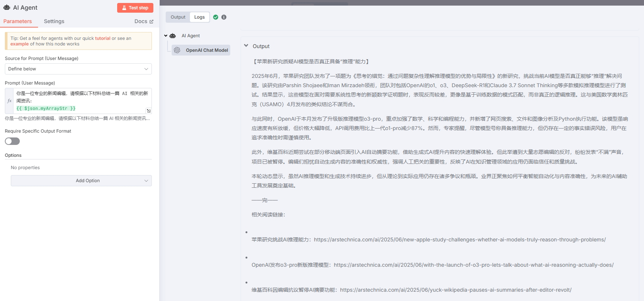
Task: Click the Docs external link icon
Action: pos(151,22)
